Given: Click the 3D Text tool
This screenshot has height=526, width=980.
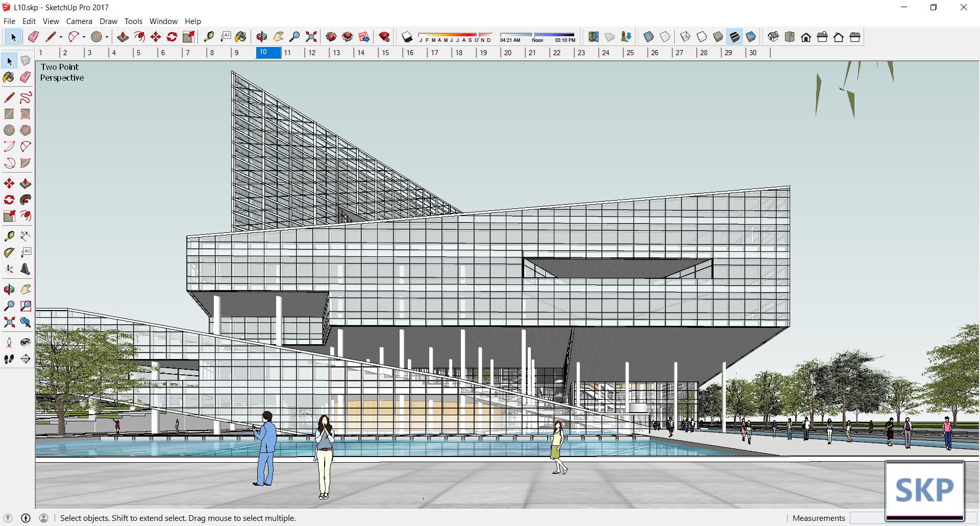Looking at the screenshot, I should [26, 269].
